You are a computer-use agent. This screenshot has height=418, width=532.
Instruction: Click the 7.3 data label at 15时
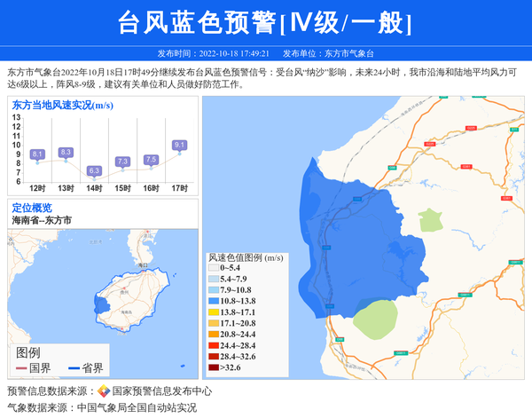122,162
